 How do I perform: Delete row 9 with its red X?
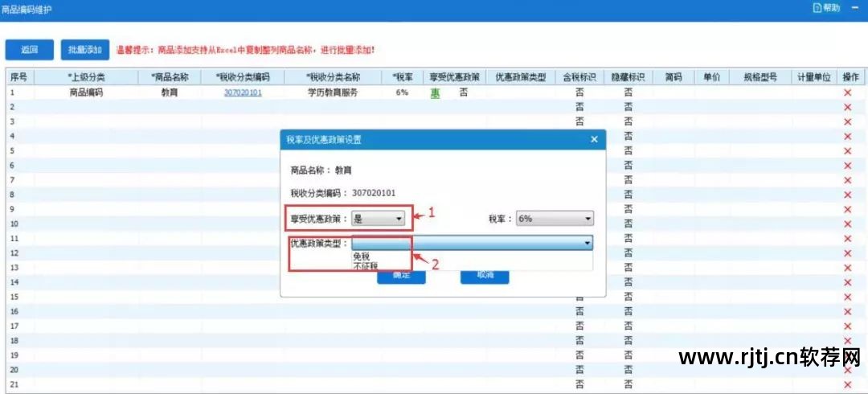coord(847,210)
